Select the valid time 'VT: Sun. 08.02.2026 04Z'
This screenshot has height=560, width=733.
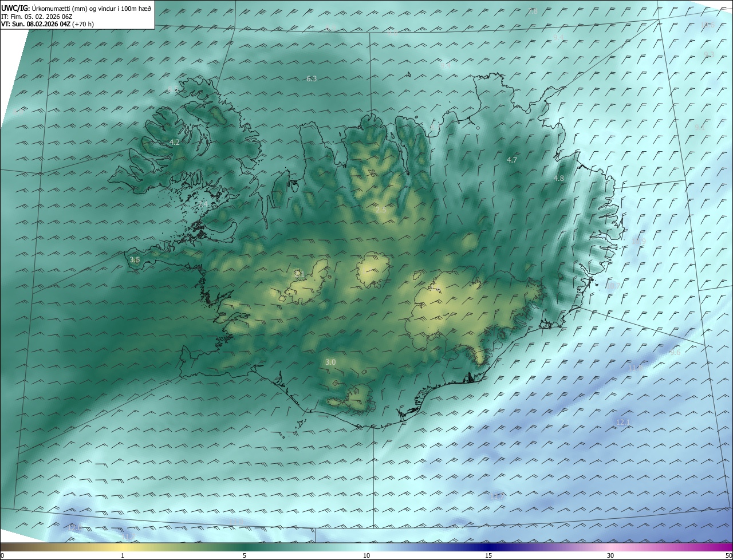coord(36,24)
